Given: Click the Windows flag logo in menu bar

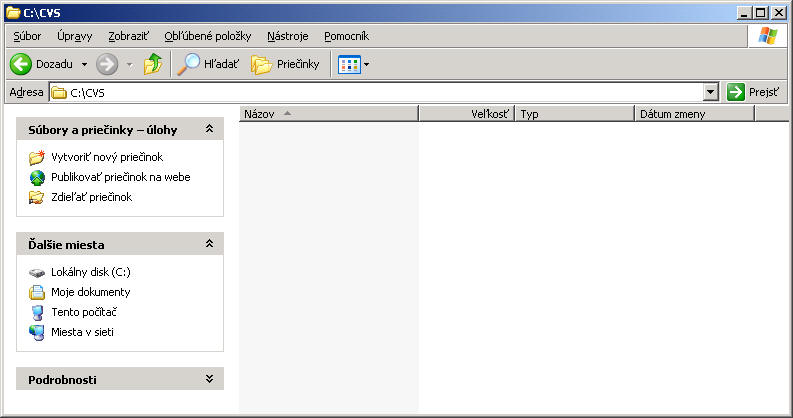Looking at the screenshot, I should click(x=768, y=36).
